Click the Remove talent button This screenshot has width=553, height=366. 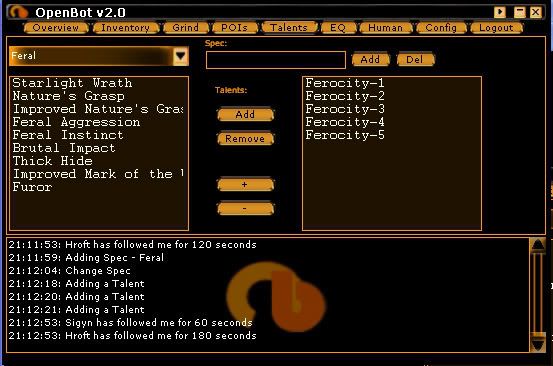(245, 139)
